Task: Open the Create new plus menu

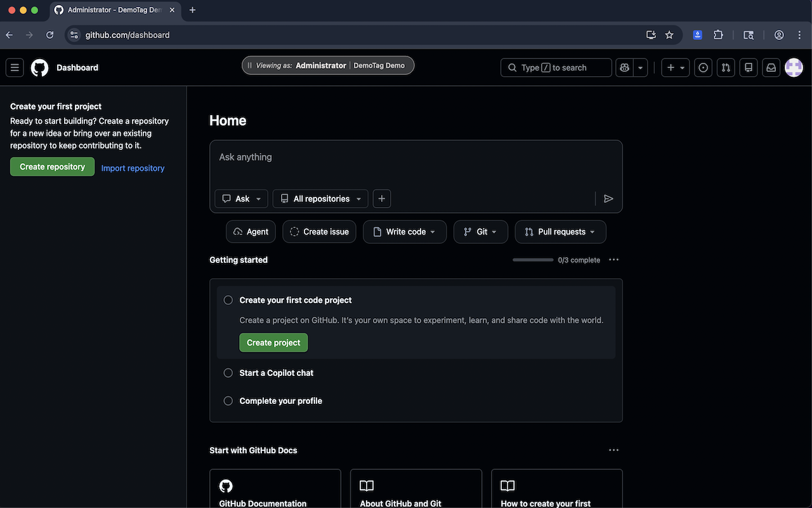Action: pyautogui.click(x=675, y=67)
